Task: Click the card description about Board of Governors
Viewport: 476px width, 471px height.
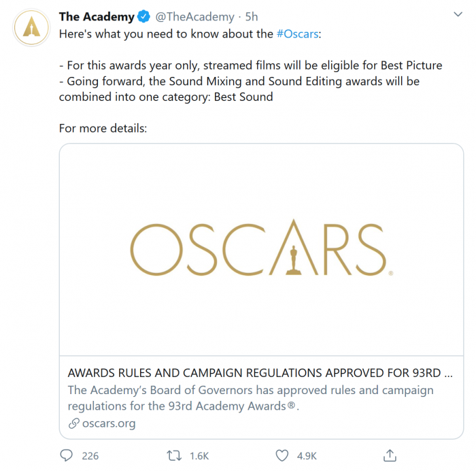Action: coord(250,398)
